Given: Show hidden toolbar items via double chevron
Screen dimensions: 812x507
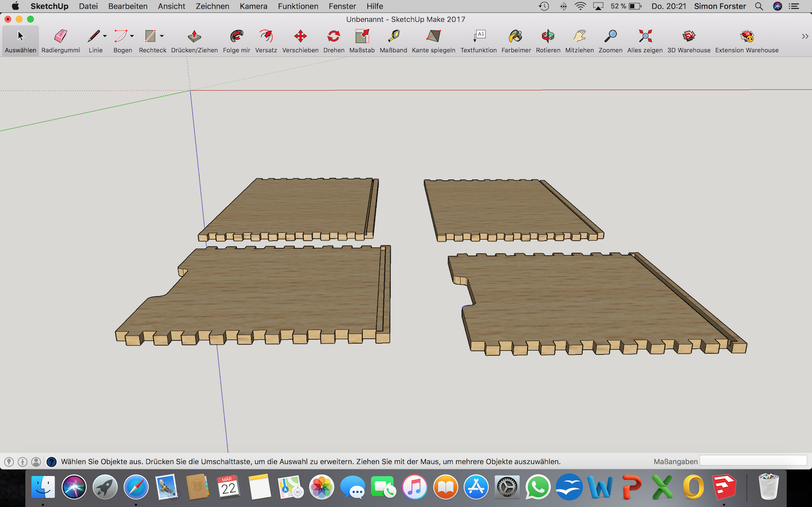Looking at the screenshot, I should coord(804,36).
